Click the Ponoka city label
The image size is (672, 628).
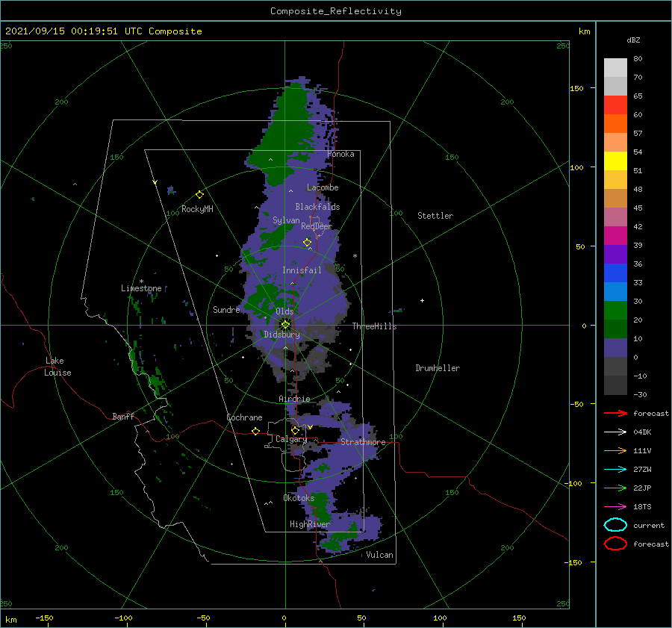pos(340,154)
